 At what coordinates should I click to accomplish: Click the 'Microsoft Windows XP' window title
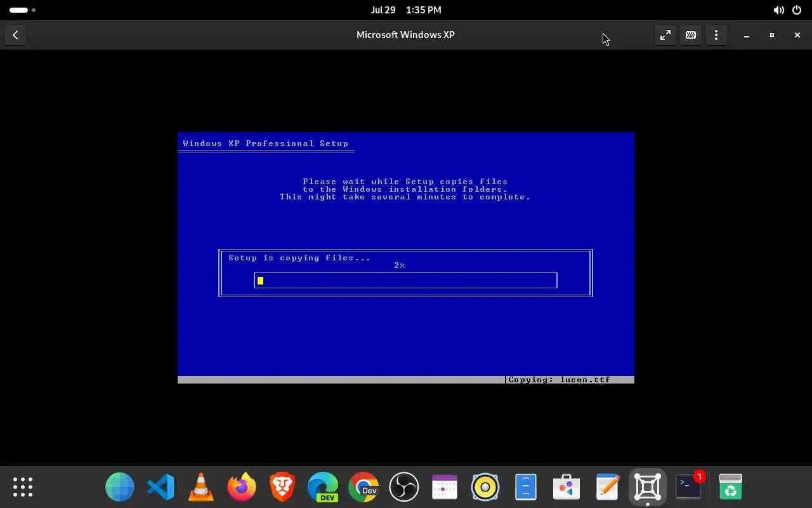(405, 35)
